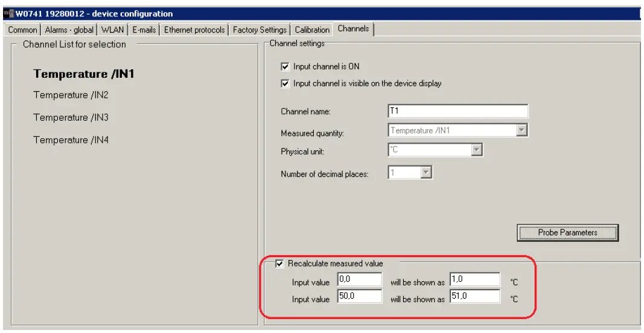Click will be shown as field 1,0
This screenshot has width=644, height=333.
pyautogui.click(x=475, y=280)
